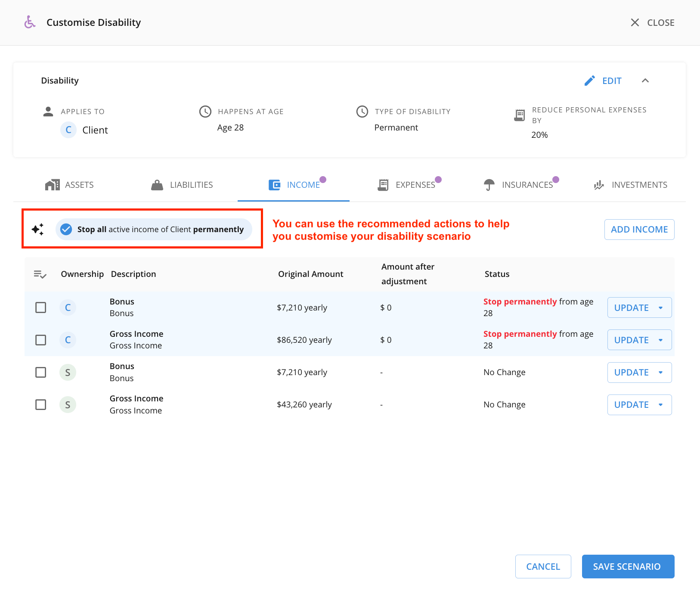Screen dimensions: 700x590
Task: Click the wheelchair disability icon in header
Action: click(x=30, y=22)
